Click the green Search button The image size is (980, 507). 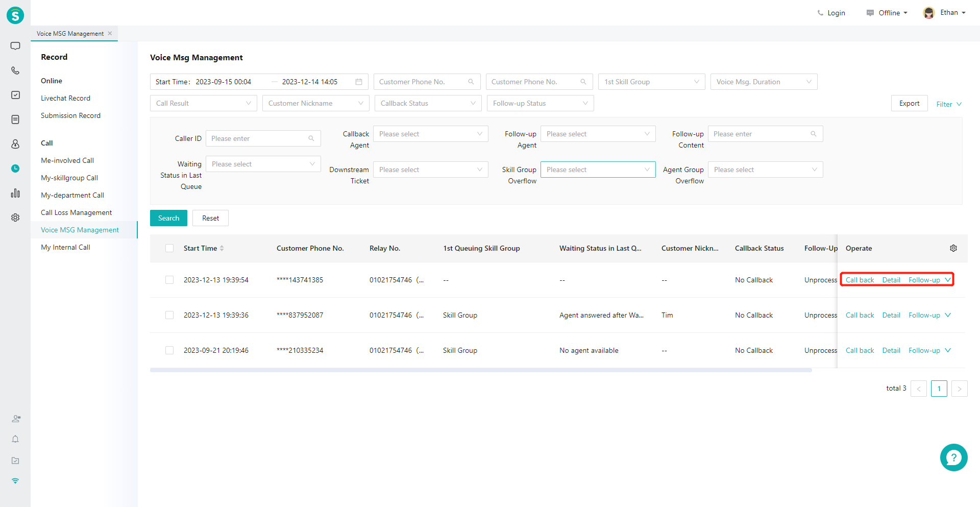coord(168,218)
